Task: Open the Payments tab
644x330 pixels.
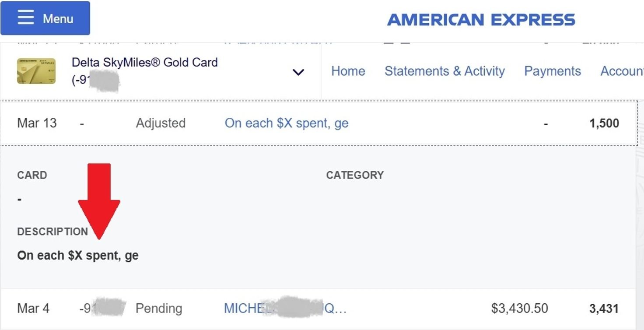Action: (552, 71)
